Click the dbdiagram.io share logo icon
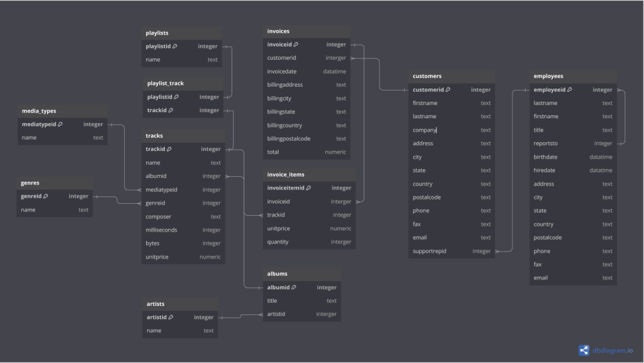Screen dimensions: 644x363 (x=584, y=351)
